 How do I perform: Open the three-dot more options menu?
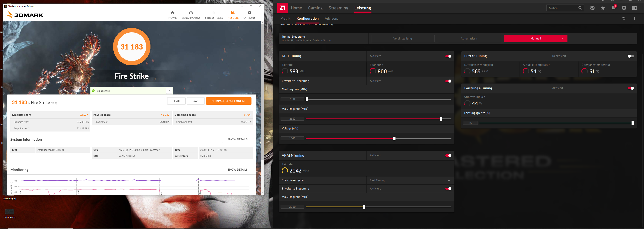pos(634,19)
